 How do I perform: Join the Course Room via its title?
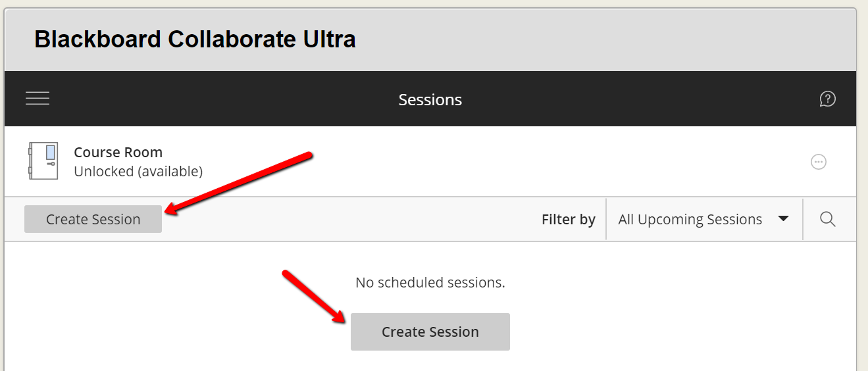(x=118, y=152)
